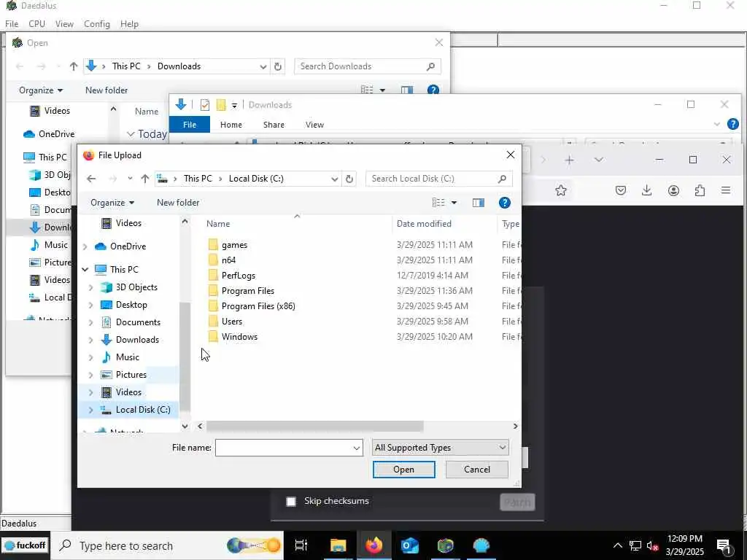Select Program Files (x86) folder

258,306
